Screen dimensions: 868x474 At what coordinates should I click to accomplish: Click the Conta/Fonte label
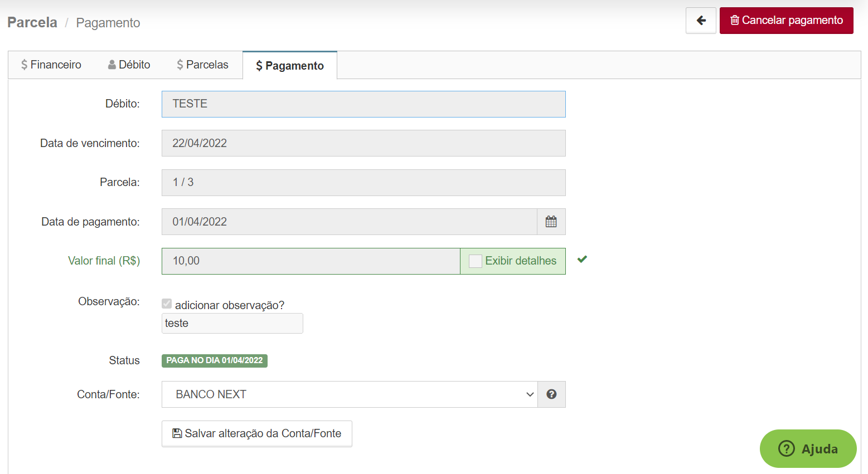108,394
